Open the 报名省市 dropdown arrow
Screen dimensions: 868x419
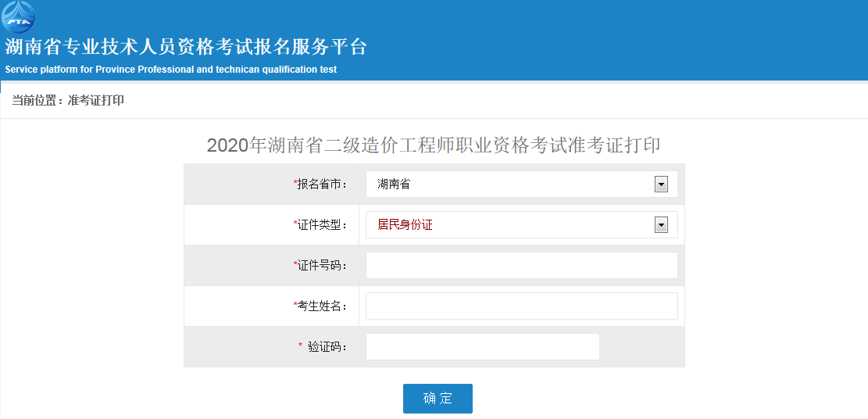click(x=661, y=184)
